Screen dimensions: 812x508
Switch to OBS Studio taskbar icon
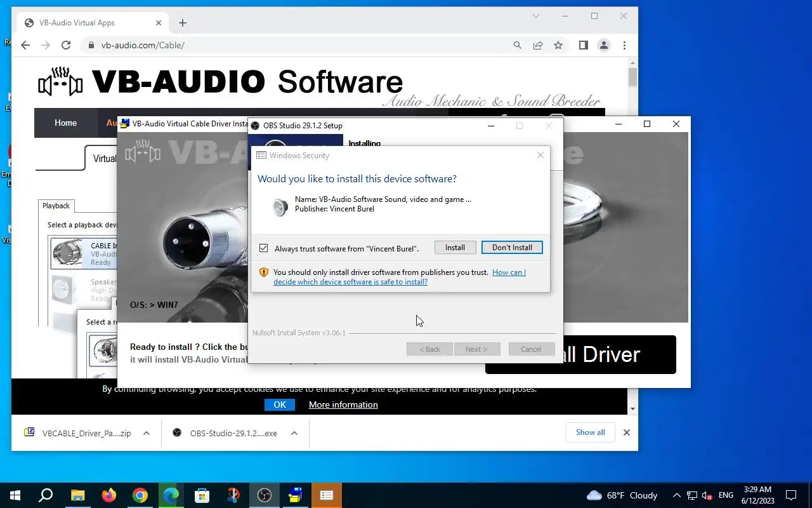tap(264, 495)
